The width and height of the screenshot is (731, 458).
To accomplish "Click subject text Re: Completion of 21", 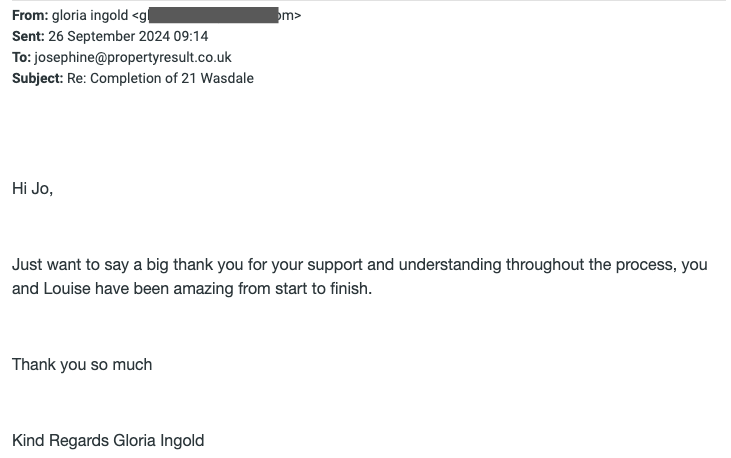I will tap(131, 78).
